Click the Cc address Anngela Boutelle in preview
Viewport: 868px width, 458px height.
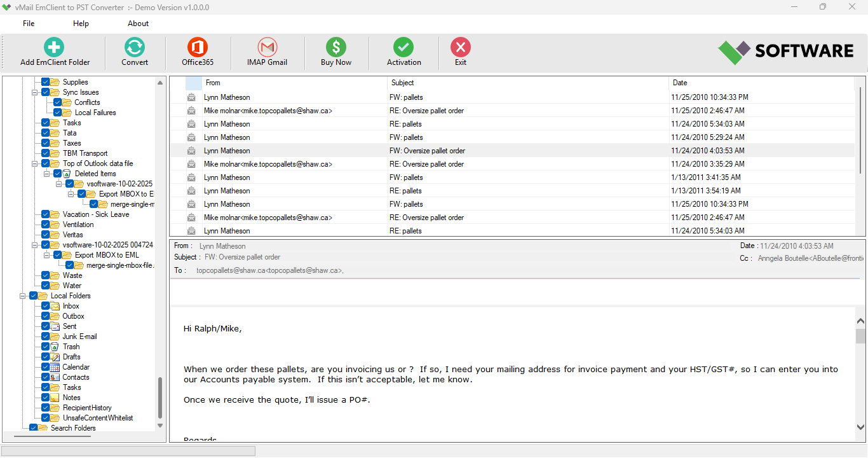[811, 258]
